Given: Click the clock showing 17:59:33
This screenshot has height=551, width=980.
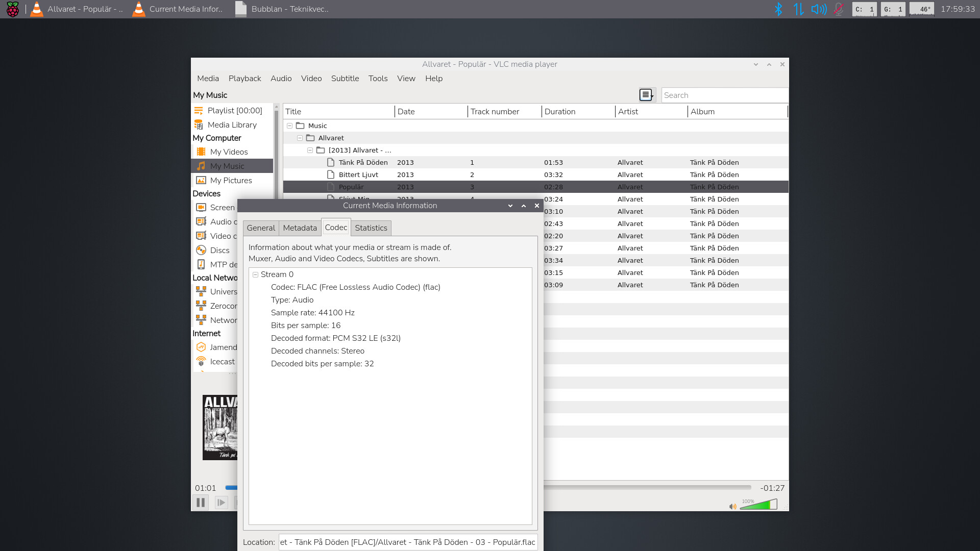Looking at the screenshot, I should click(958, 9).
